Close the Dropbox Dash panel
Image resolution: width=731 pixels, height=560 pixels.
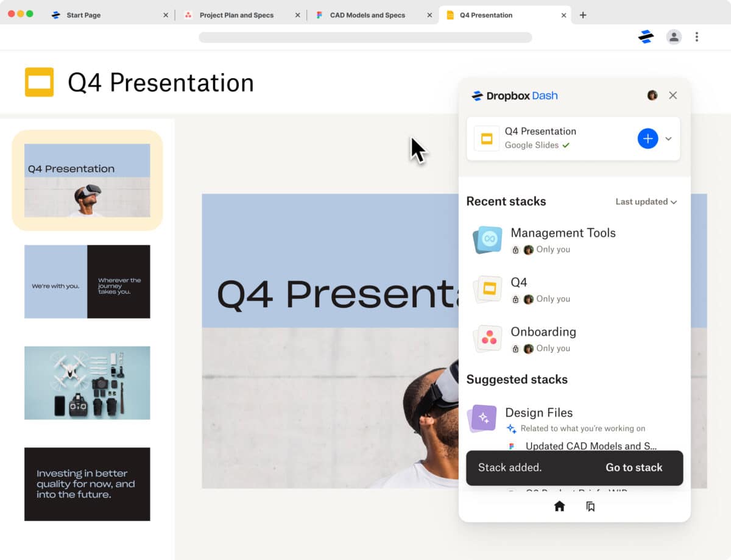pyautogui.click(x=673, y=95)
